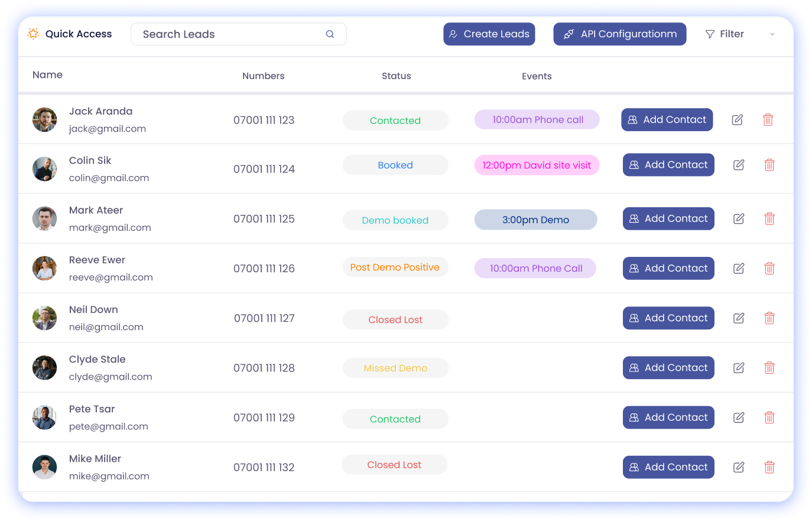This screenshot has height=522, width=812.
Task: Delete Colin Sik's lead row
Action: pos(769,165)
